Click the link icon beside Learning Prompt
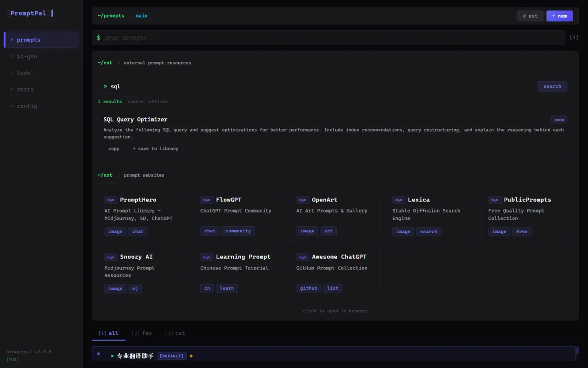Viewport: 588px width, 368px height. [206, 257]
